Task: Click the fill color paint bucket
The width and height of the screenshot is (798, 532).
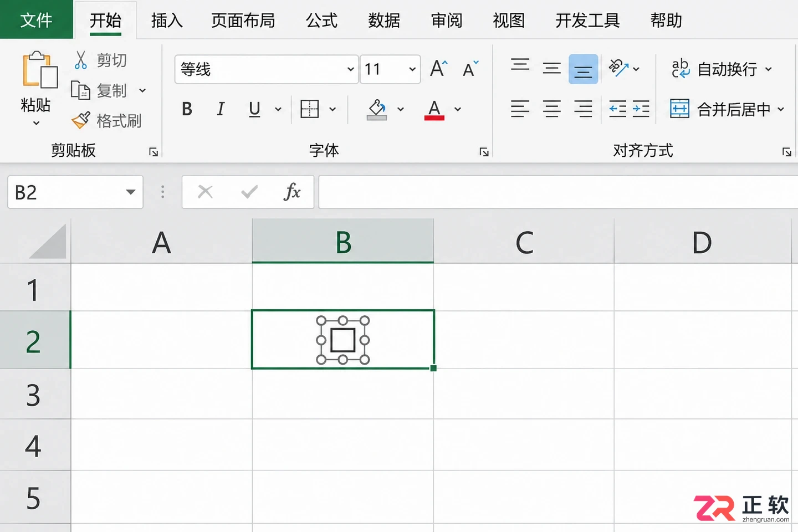Action: click(377, 109)
